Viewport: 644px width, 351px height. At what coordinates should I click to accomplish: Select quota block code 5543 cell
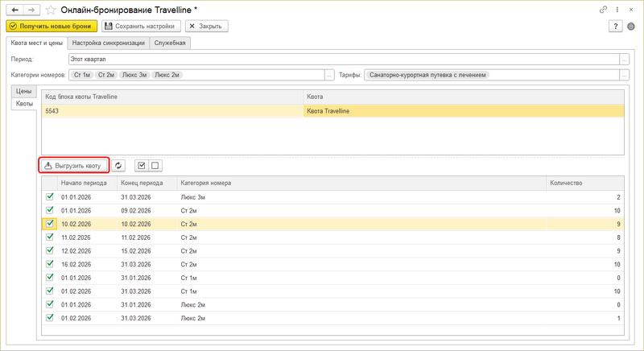172,111
